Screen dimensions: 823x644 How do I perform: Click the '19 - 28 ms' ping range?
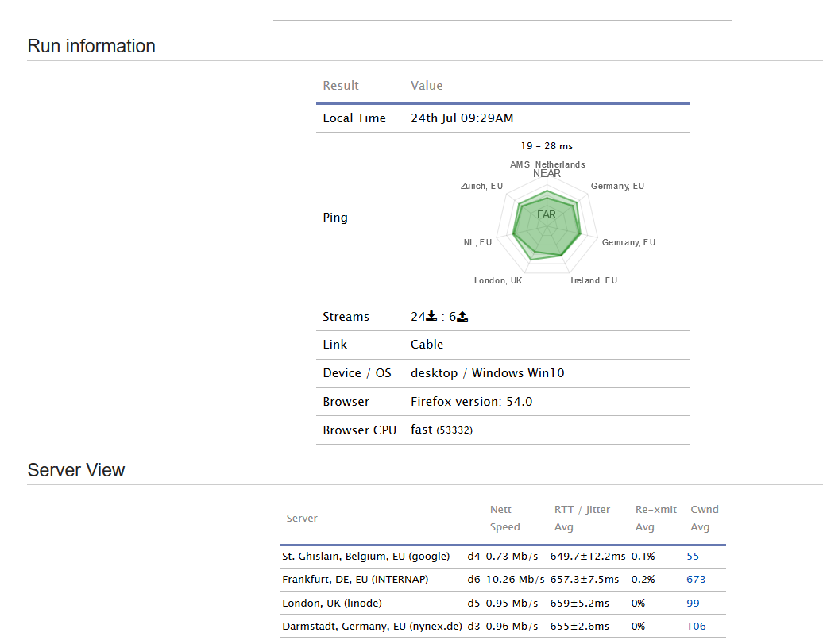coord(547,146)
